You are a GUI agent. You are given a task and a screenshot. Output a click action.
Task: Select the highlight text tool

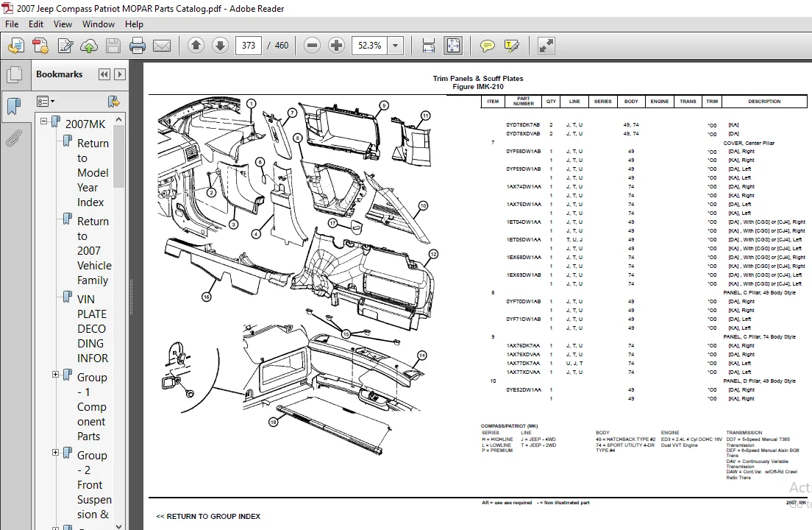[x=512, y=46]
